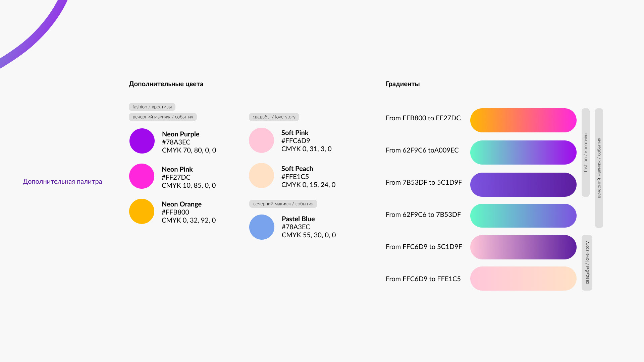Select the Neon Pink color circle
Image resolution: width=644 pixels, height=362 pixels.
click(x=142, y=176)
